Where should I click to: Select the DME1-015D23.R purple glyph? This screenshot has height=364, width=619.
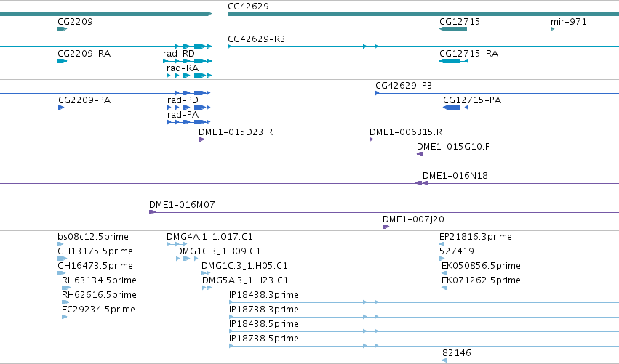point(201,139)
